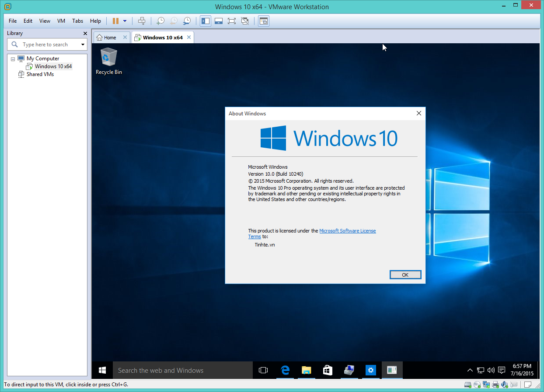
Task: Click the sound card device status icon
Action: point(504,385)
